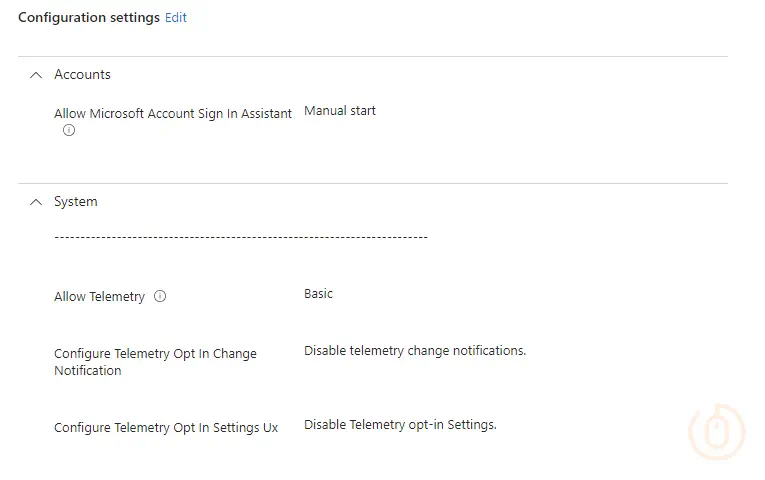Select the Manual start value
This screenshot has width=765, height=480.
[340, 111]
